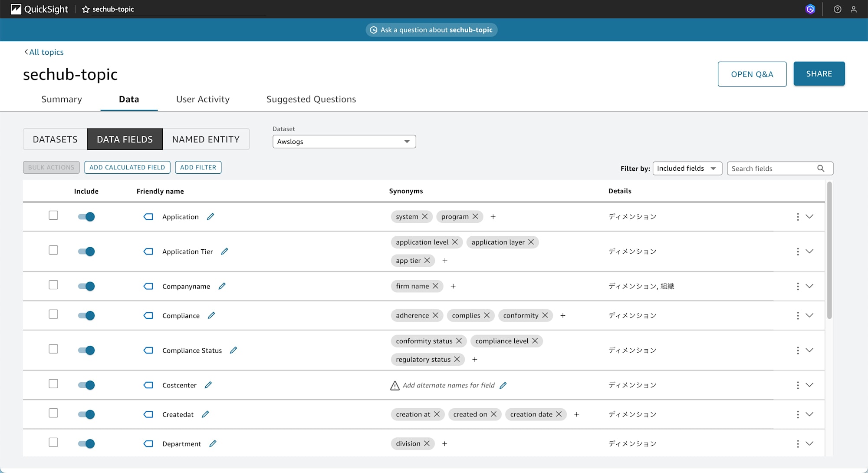Edit the Application friendly name

tap(210, 216)
